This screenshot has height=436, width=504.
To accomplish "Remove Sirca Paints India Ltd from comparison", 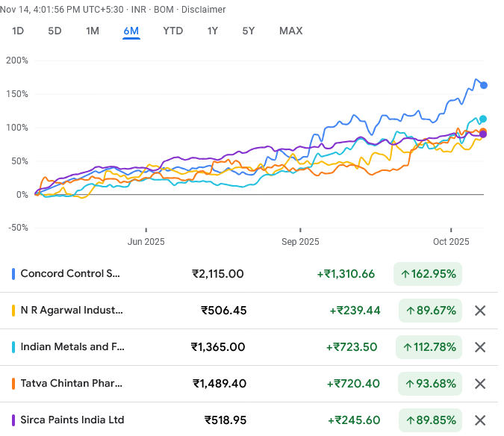I will pyautogui.click(x=480, y=420).
